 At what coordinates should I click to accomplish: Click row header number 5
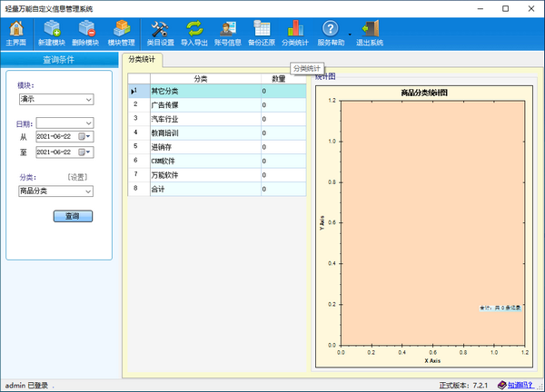tap(139, 147)
